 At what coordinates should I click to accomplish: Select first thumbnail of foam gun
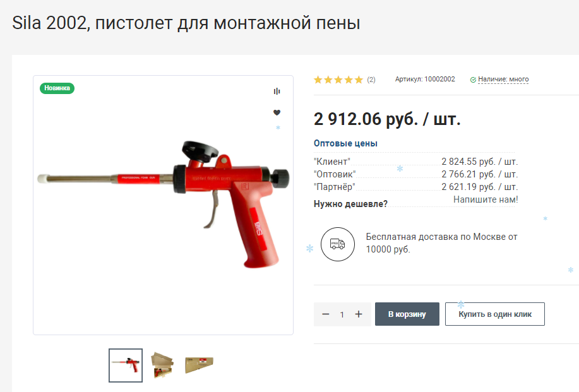coord(126,365)
